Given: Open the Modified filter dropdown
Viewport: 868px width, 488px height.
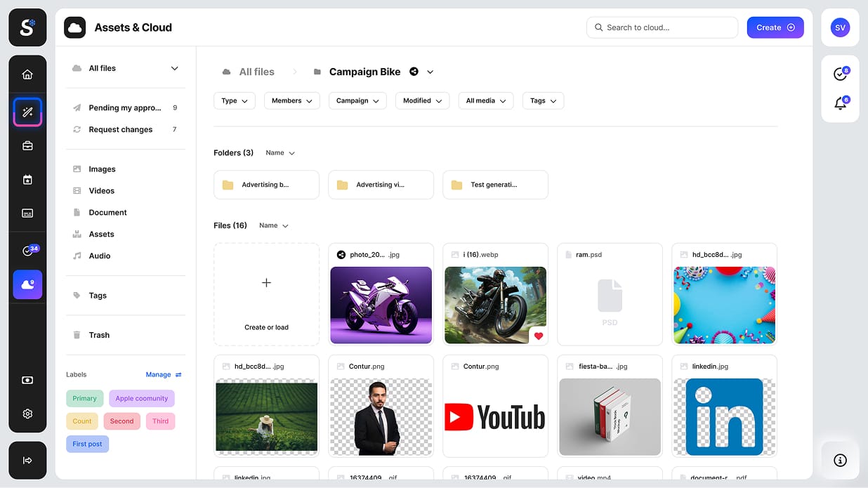Looking at the screenshot, I should (x=422, y=101).
